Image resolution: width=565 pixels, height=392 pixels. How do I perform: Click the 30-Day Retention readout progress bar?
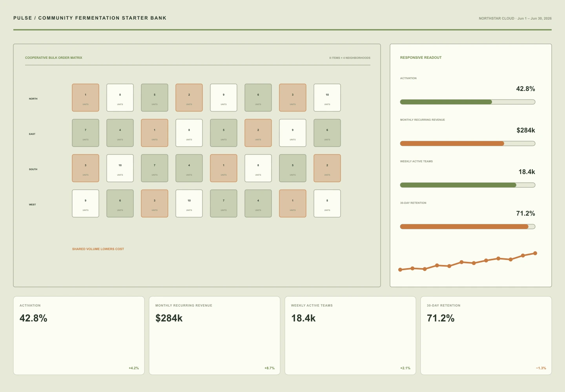[468, 227]
